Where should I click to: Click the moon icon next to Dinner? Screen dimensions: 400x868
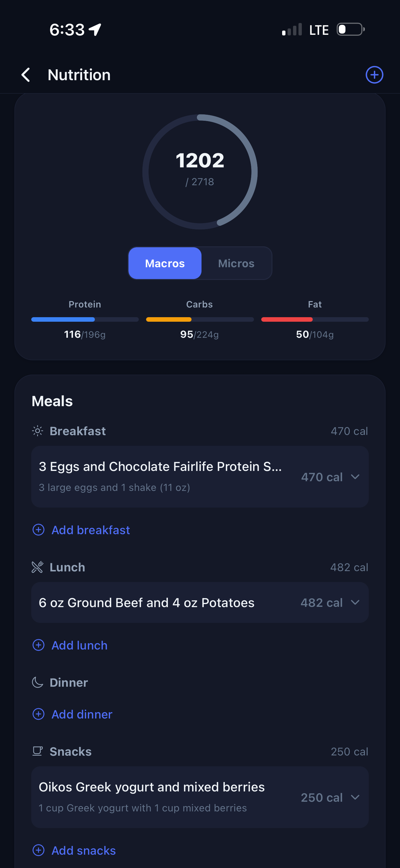click(37, 682)
